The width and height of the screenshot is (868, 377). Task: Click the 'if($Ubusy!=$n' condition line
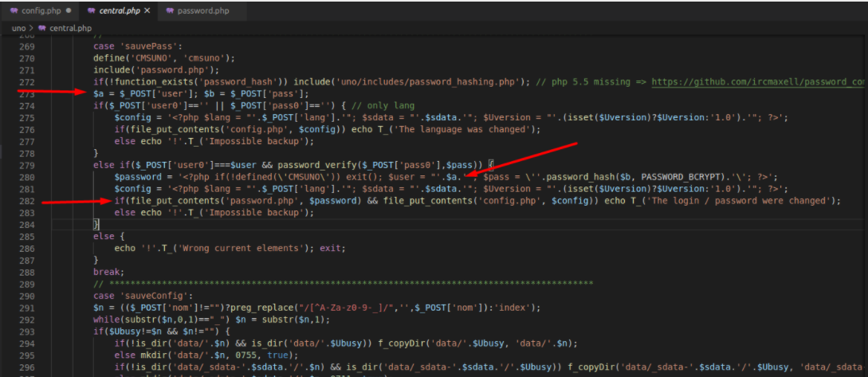(161, 331)
